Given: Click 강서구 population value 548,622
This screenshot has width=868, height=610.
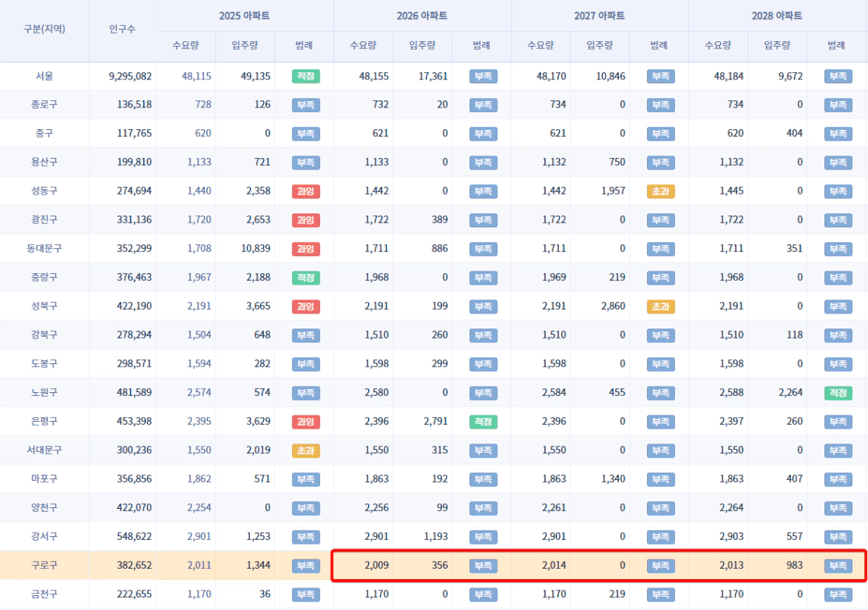Looking at the screenshot, I should [134, 536].
